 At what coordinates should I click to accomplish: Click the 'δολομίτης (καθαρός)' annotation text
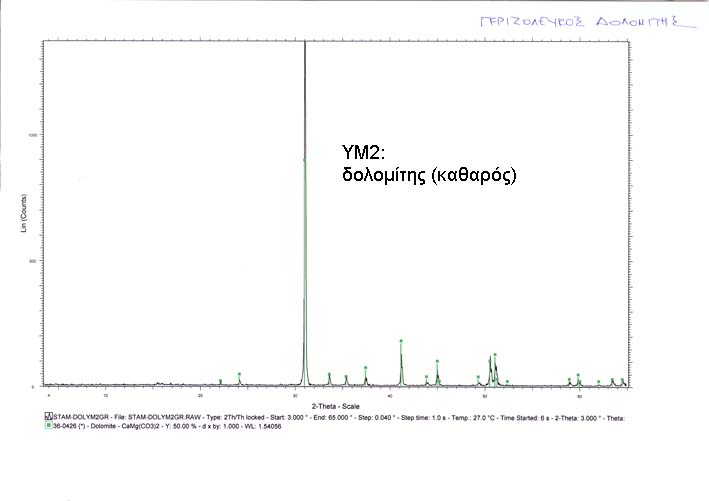click(x=428, y=173)
